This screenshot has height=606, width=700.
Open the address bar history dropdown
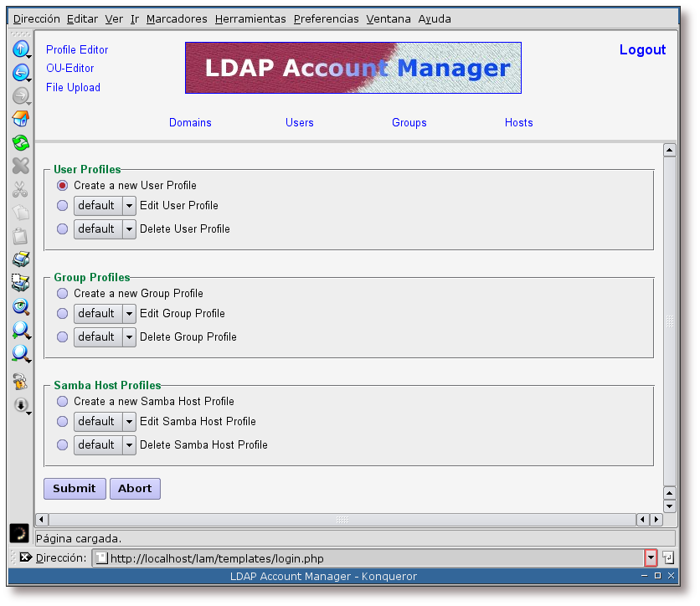coord(651,558)
